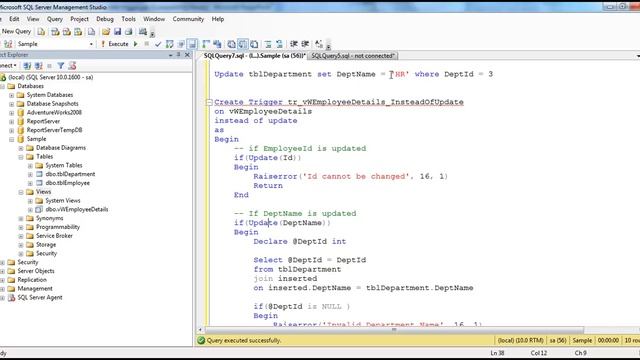Start debugging with green arrow
The image size is (640, 360).
pyautogui.click(x=136, y=44)
